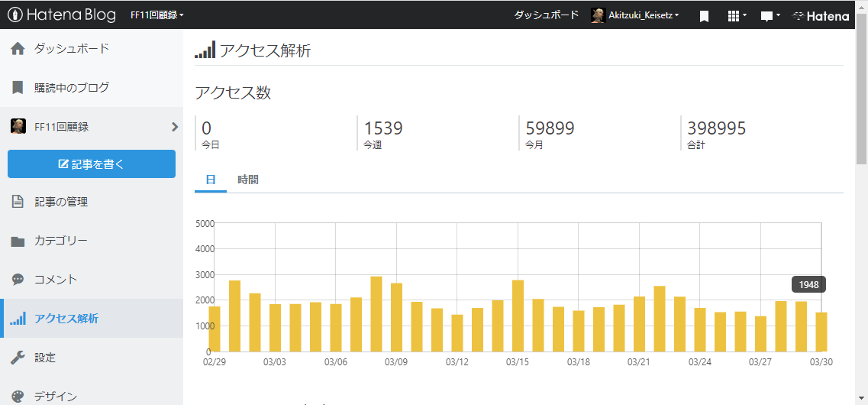Click the 5000 label on chart y-axis

tap(205, 224)
